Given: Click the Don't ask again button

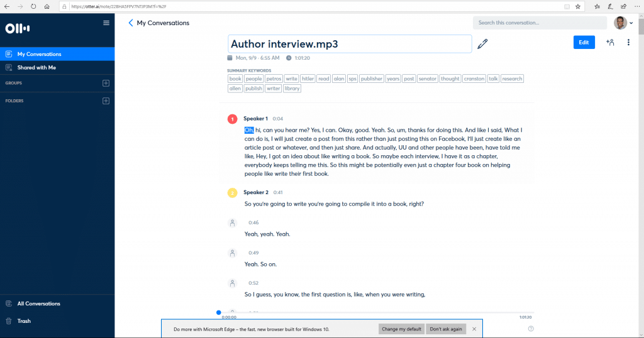Looking at the screenshot, I should tap(445, 329).
